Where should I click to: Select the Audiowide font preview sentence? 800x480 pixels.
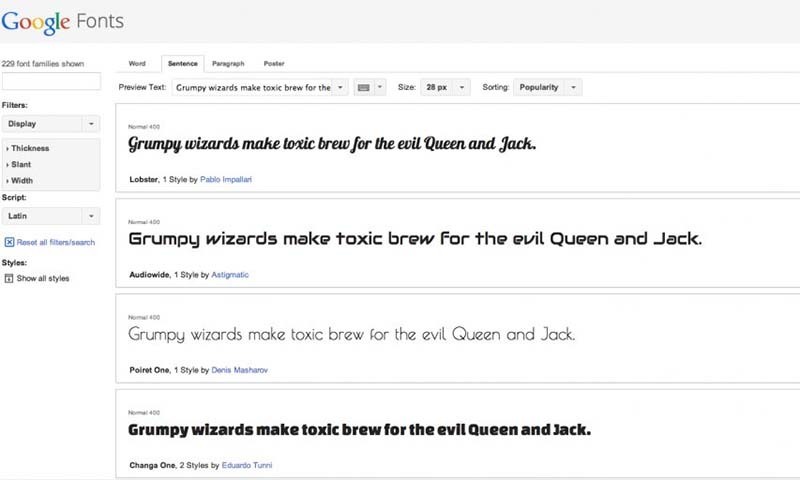(x=415, y=239)
